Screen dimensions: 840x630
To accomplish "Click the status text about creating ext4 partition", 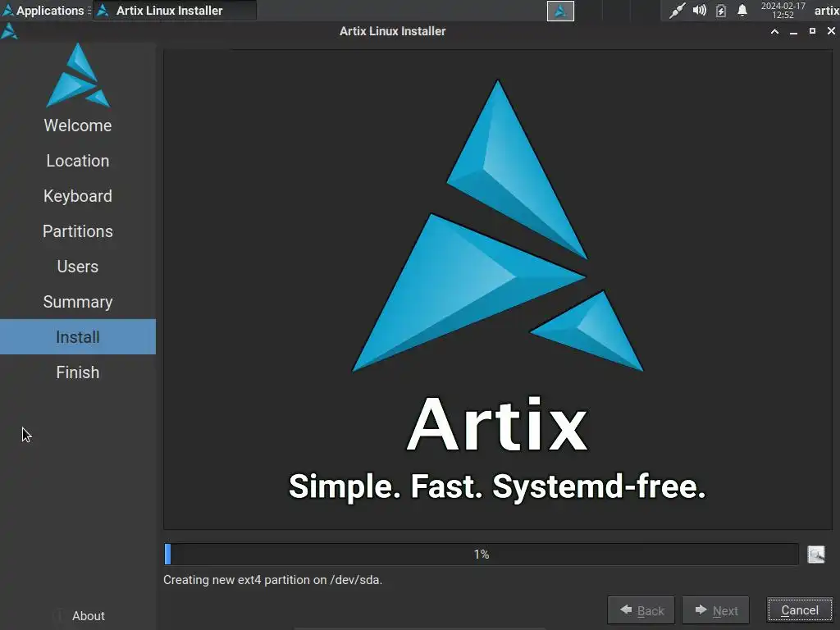I will [272, 580].
